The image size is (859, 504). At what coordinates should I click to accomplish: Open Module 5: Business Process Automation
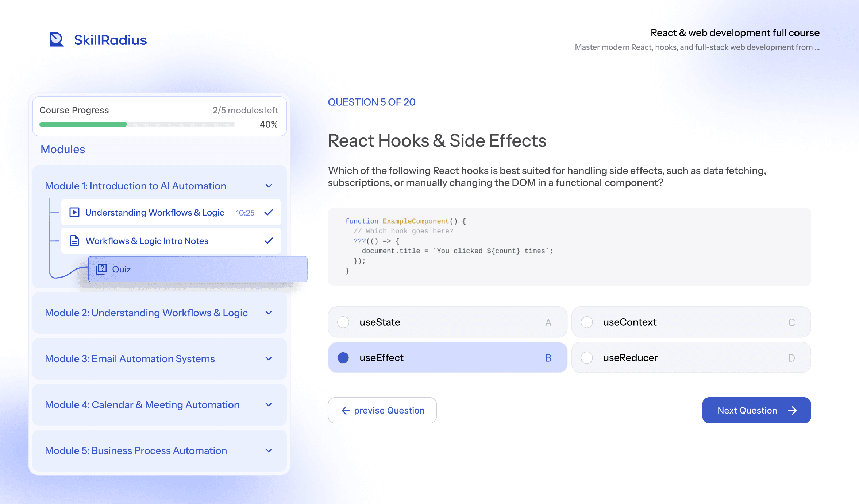[x=159, y=451]
